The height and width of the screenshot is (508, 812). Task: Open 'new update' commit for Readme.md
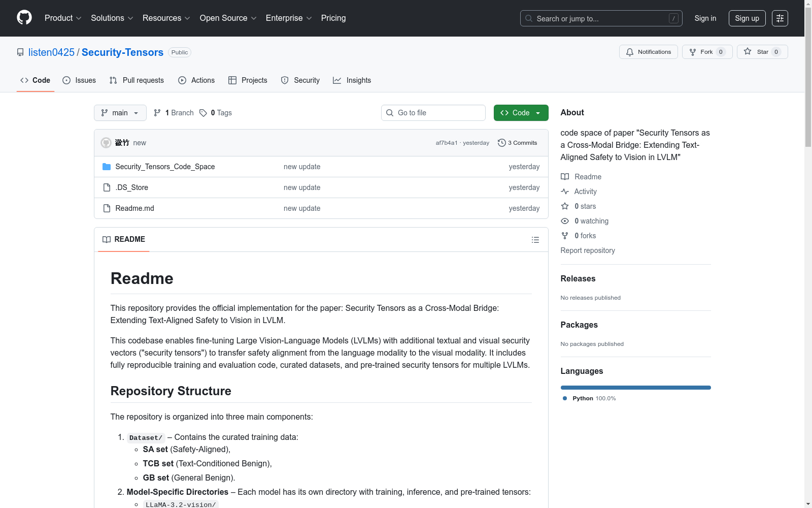(302, 208)
